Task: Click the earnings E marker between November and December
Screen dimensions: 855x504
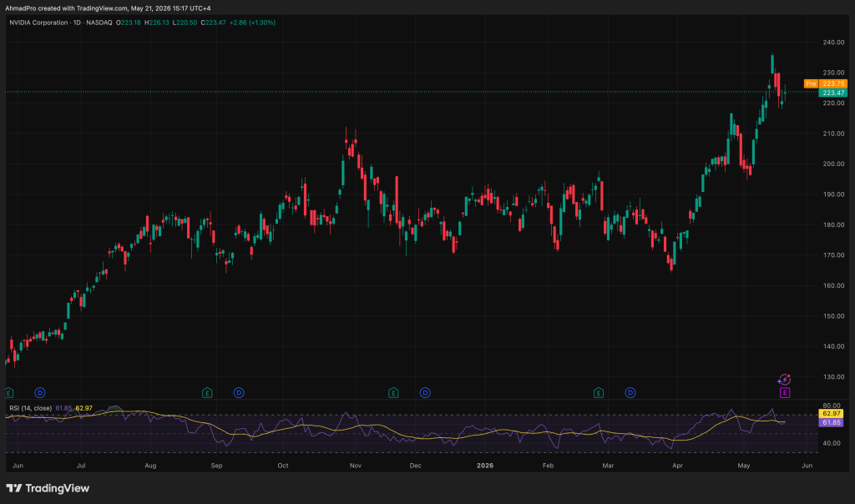Action: tap(393, 393)
